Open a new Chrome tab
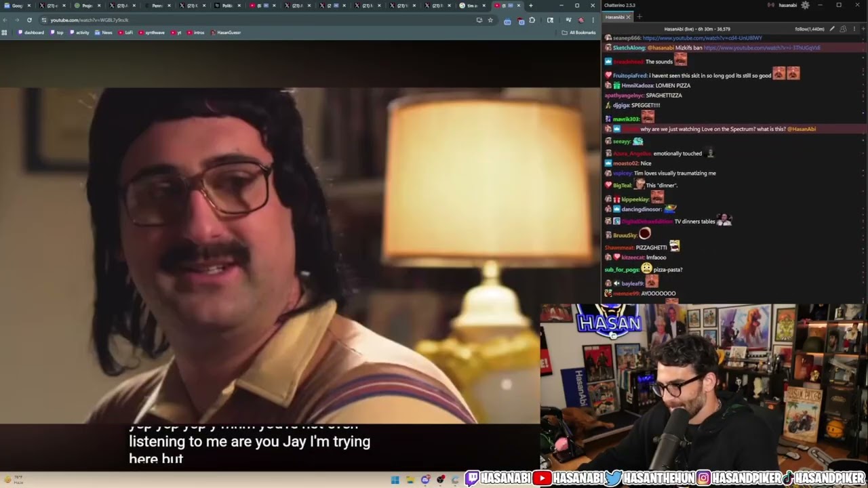868x488 pixels. pos(530,5)
